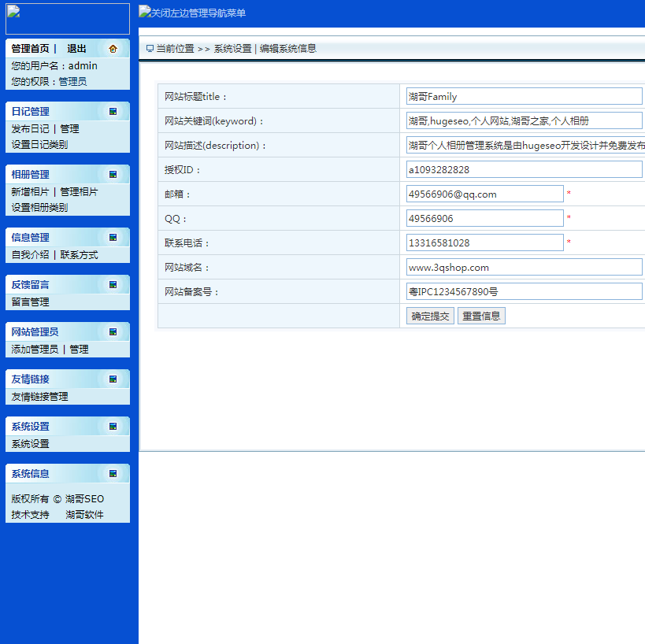Click the 当前位置 monitor icon

(150, 49)
